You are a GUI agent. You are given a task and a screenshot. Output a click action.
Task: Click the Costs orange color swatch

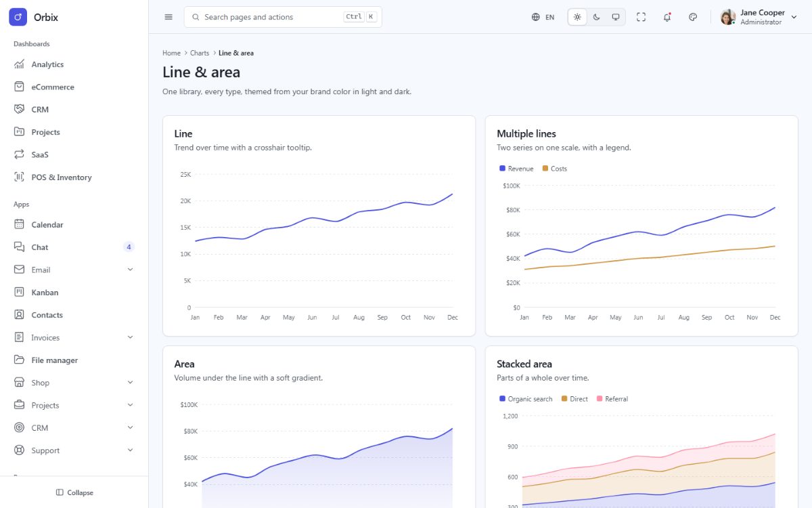point(545,169)
